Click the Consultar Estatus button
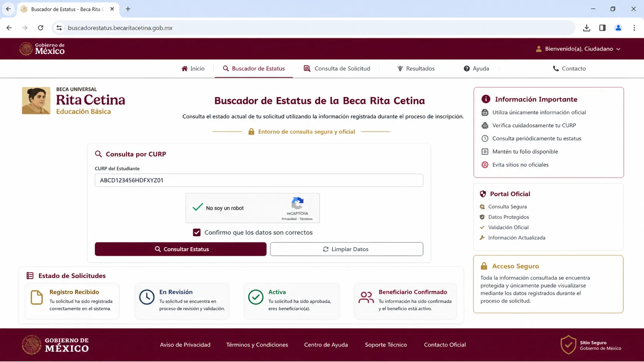The image size is (644, 362). [x=181, y=249]
